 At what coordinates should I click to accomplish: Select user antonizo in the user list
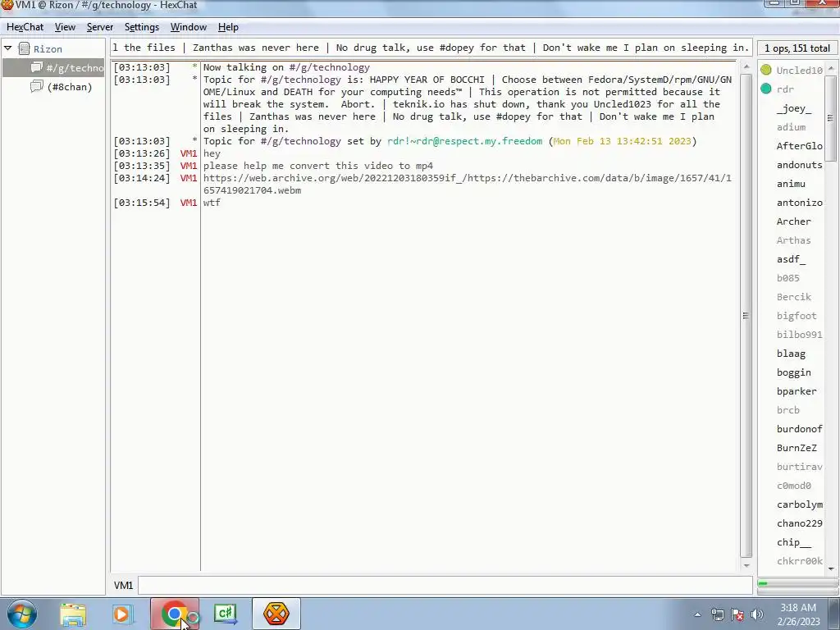pos(799,203)
